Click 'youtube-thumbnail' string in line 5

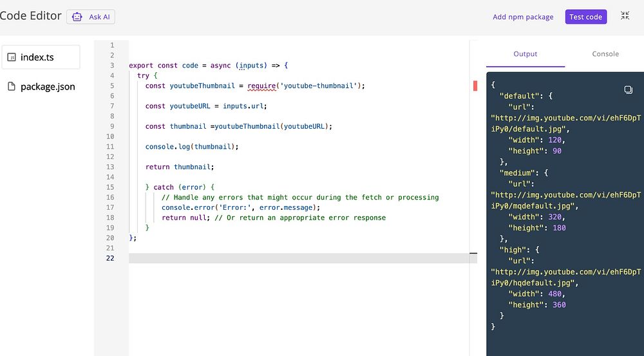click(318, 86)
